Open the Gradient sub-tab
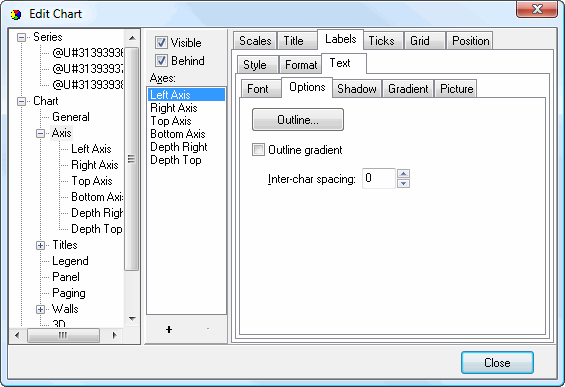Screen dimensions: 565x387 coord(408,89)
